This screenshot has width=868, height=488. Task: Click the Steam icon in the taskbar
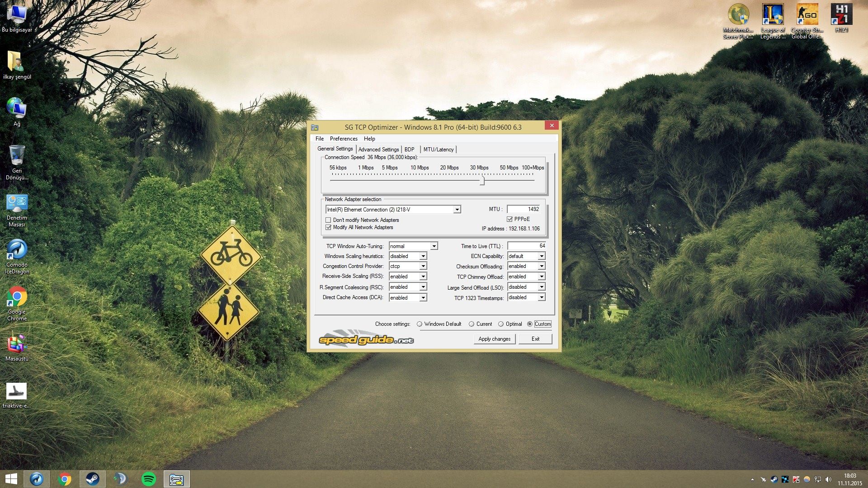93,479
